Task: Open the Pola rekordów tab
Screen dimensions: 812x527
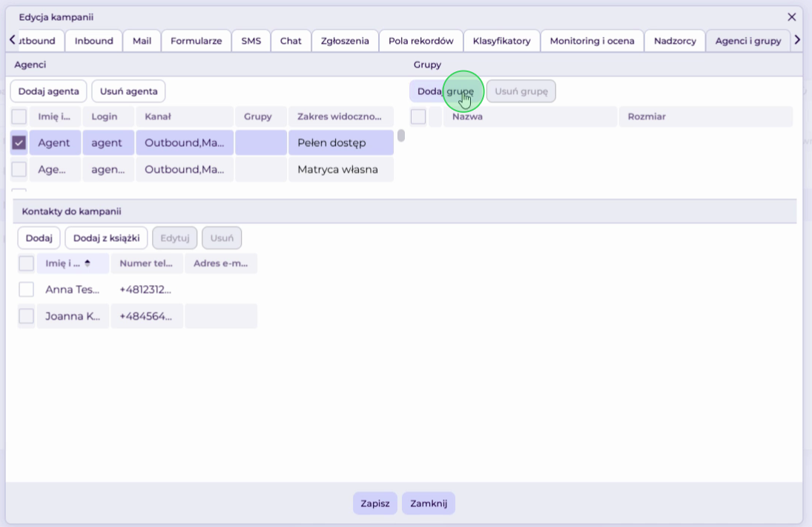Action: coord(421,41)
